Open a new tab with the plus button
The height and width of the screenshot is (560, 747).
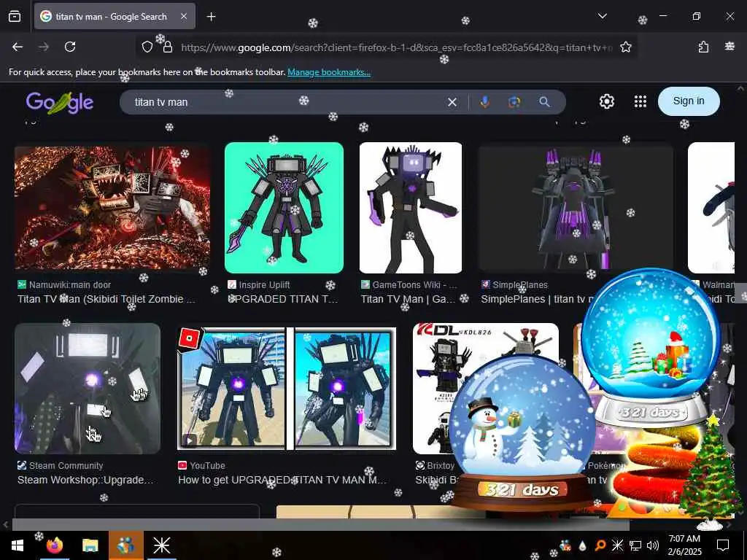[x=212, y=17]
